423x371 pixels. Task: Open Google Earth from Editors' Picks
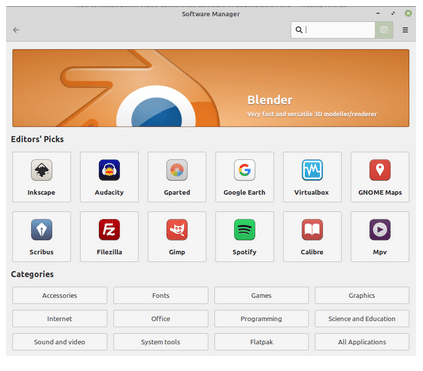pos(244,177)
